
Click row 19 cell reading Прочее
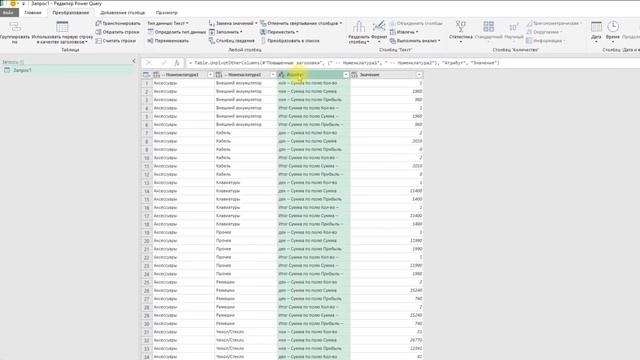point(245,232)
